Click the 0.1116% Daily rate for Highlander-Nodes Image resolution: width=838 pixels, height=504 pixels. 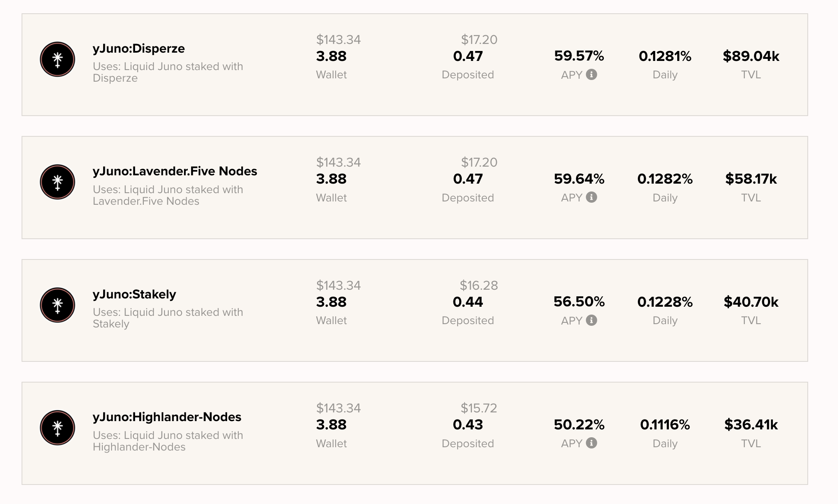tap(665, 425)
